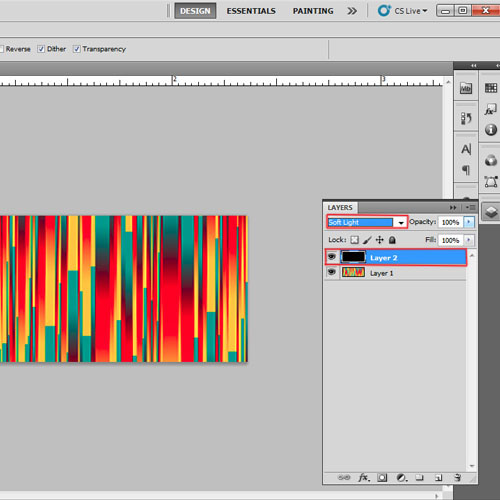Uncheck the Dither checkbox
This screenshot has height=500, width=500.
[41, 49]
